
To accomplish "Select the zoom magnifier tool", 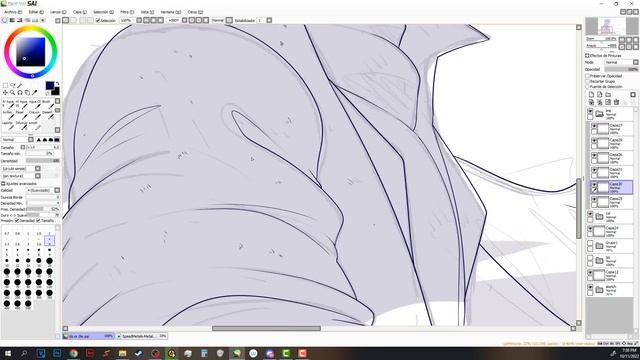I will pos(13,93).
